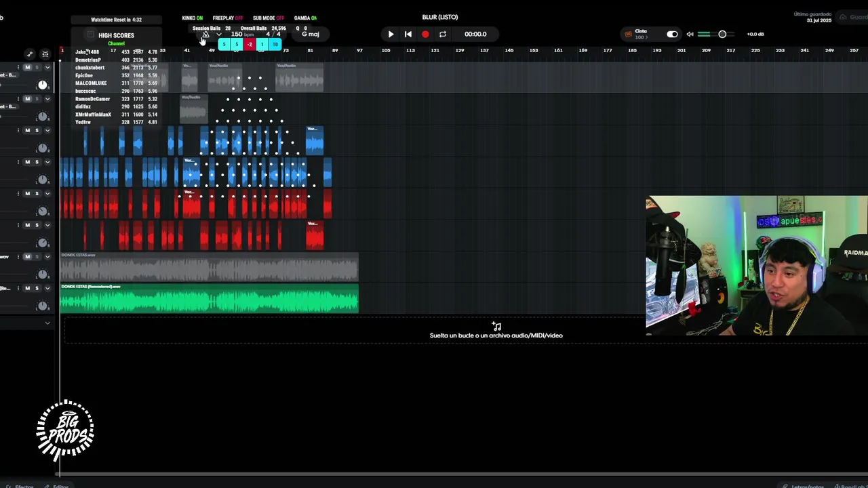
Task: Click the orange Cinta cassette icon
Action: coord(628,34)
